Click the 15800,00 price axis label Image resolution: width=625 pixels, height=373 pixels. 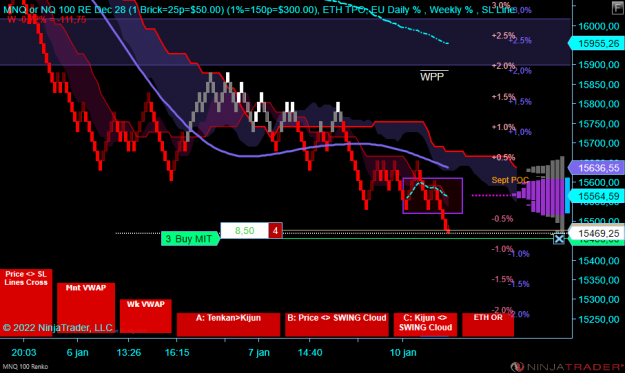tap(598, 104)
